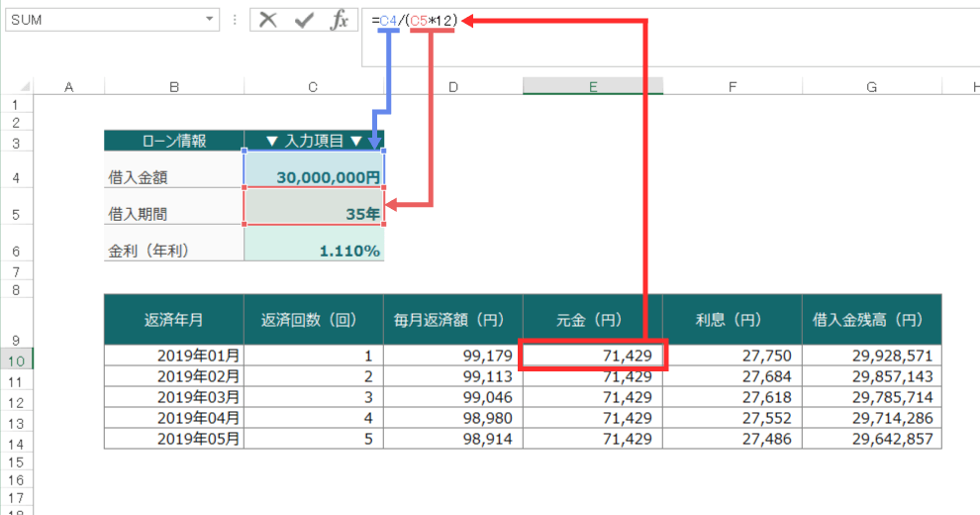Select the 2019年02月 cell

tap(174, 376)
